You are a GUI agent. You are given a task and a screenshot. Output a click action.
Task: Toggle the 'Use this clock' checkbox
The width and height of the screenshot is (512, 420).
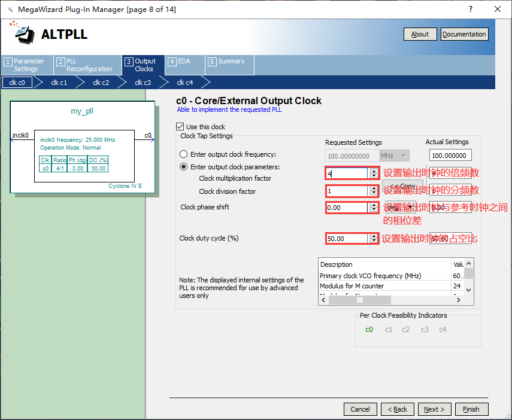click(180, 127)
